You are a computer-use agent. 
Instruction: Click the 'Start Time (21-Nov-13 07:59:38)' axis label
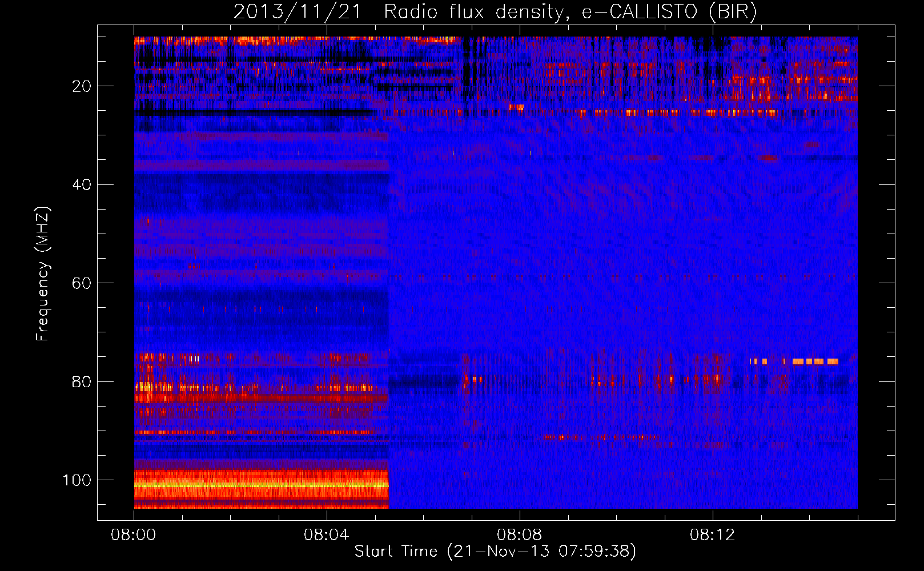coord(495,552)
